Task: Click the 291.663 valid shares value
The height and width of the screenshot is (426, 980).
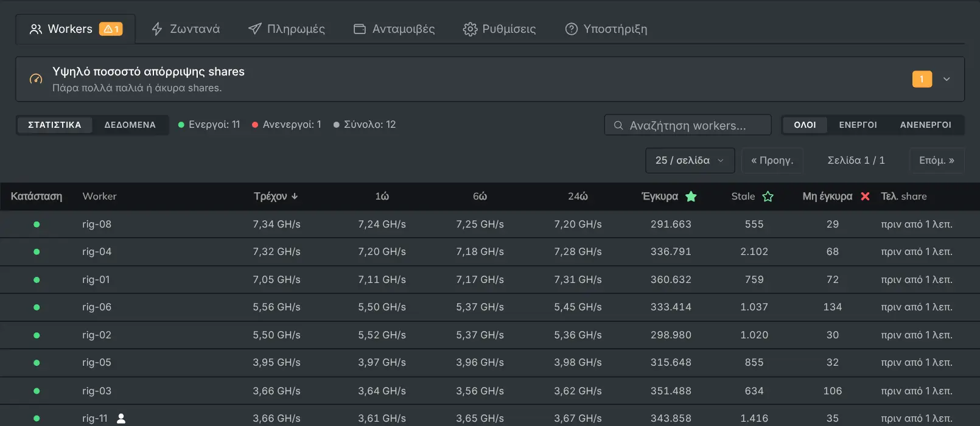Action: (671, 225)
